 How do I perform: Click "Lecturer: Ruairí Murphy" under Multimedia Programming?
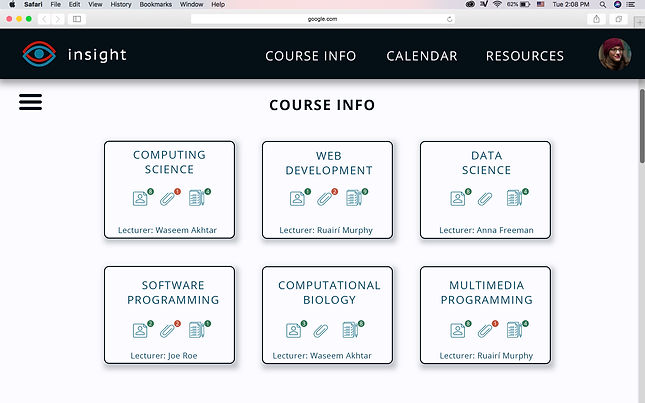click(486, 356)
